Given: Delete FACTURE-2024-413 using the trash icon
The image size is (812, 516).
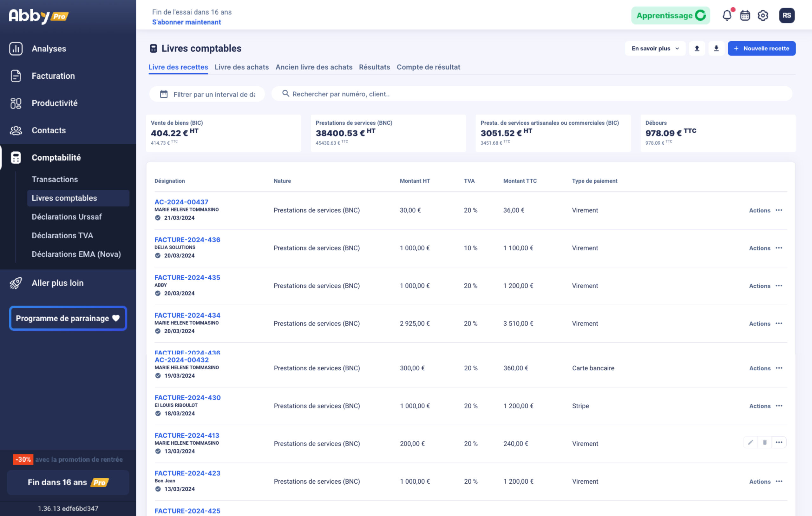Looking at the screenshot, I should [764, 442].
